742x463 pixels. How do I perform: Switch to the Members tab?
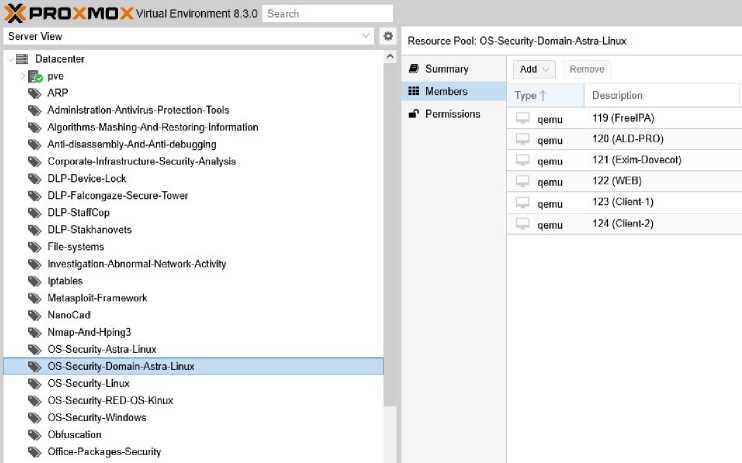coord(454,91)
